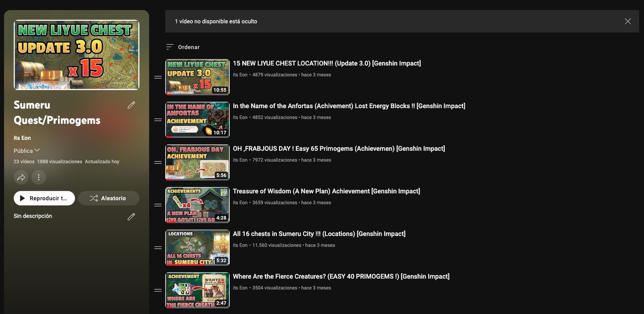Image resolution: width=644 pixels, height=314 pixels.
Task: Open title 15 NEW LIYUE CHEST LOCATION!!!
Action: 327,63
